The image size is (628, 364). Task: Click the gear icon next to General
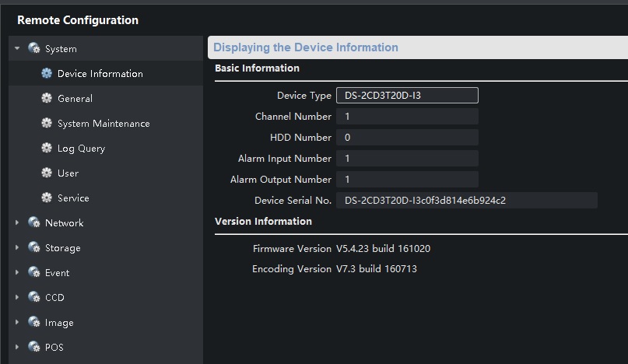pos(47,99)
